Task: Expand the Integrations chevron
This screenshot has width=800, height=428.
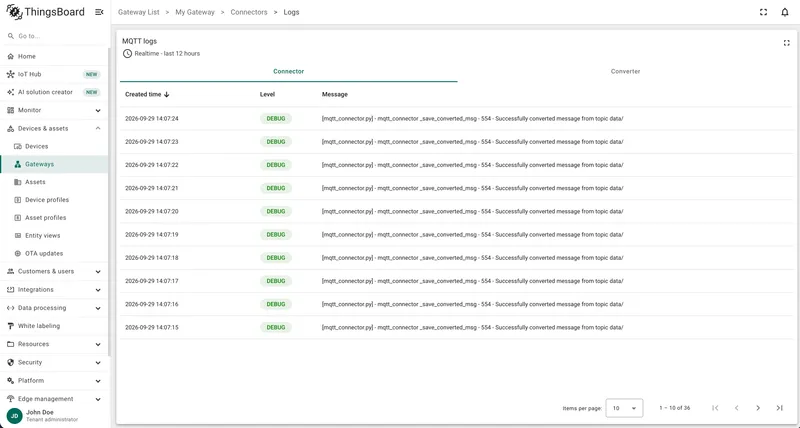Action: click(98, 290)
